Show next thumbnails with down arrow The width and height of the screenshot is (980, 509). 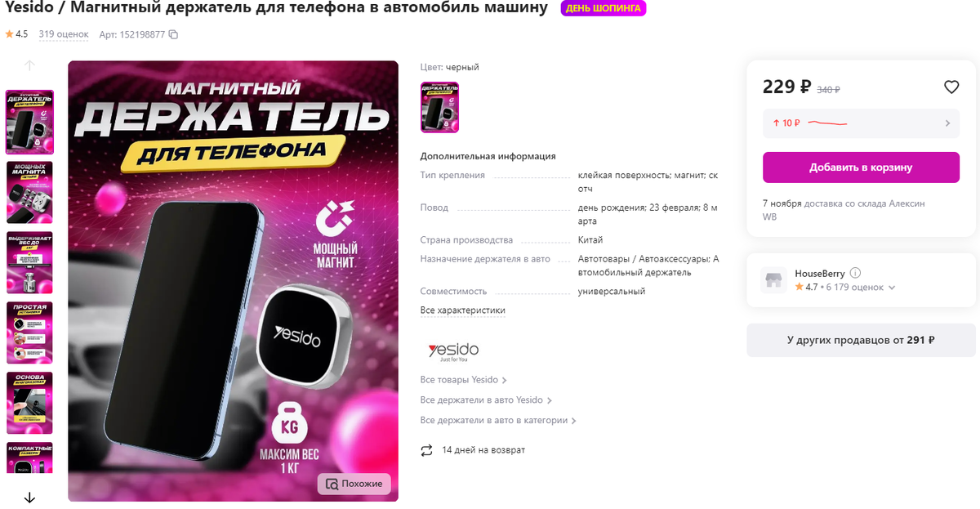click(x=29, y=497)
